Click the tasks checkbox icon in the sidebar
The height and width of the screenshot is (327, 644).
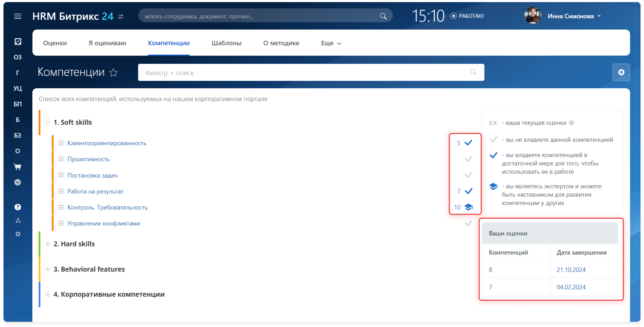pos(18,41)
